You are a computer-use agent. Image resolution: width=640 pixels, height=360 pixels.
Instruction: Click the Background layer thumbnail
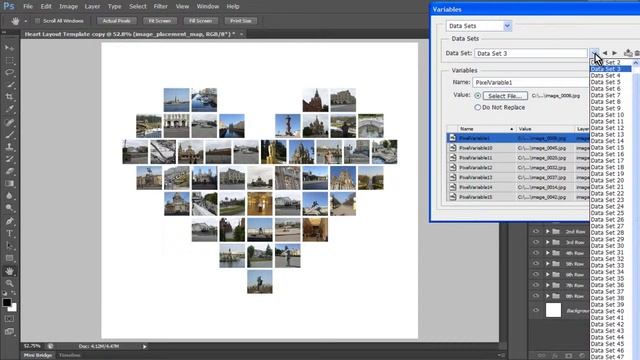pos(553,310)
